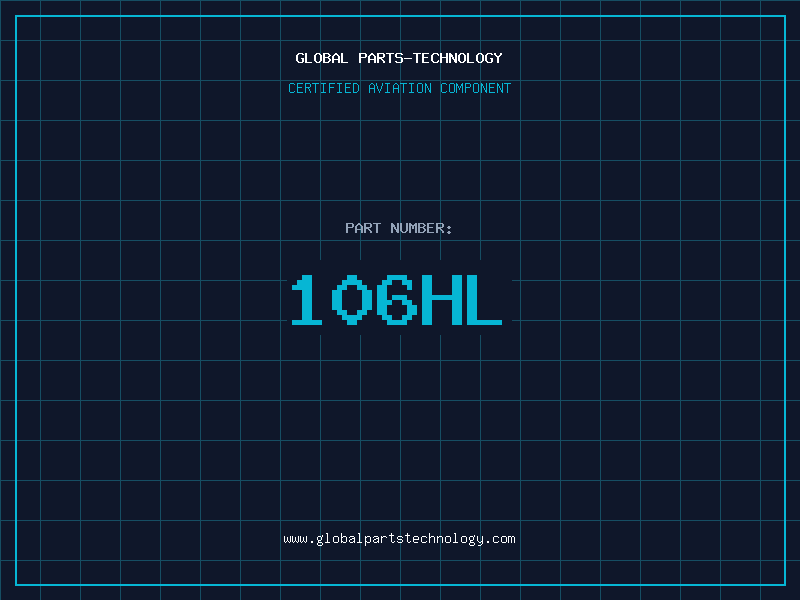Click the PART NUMBER: label
Screen dimensions: 800x600
[398, 228]
